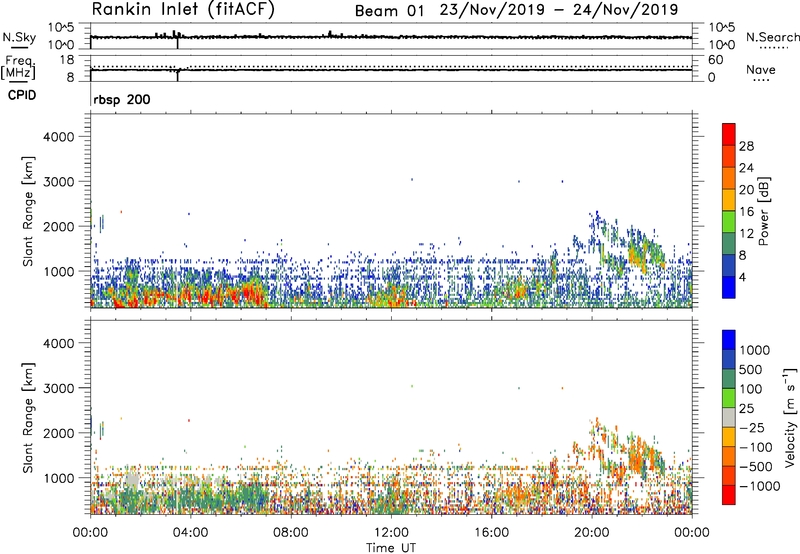Image resolution: width=800 pixels, height=554 pixels.
Task: Click the 'Time UT' axis title
Action: (x=391, y=548)
